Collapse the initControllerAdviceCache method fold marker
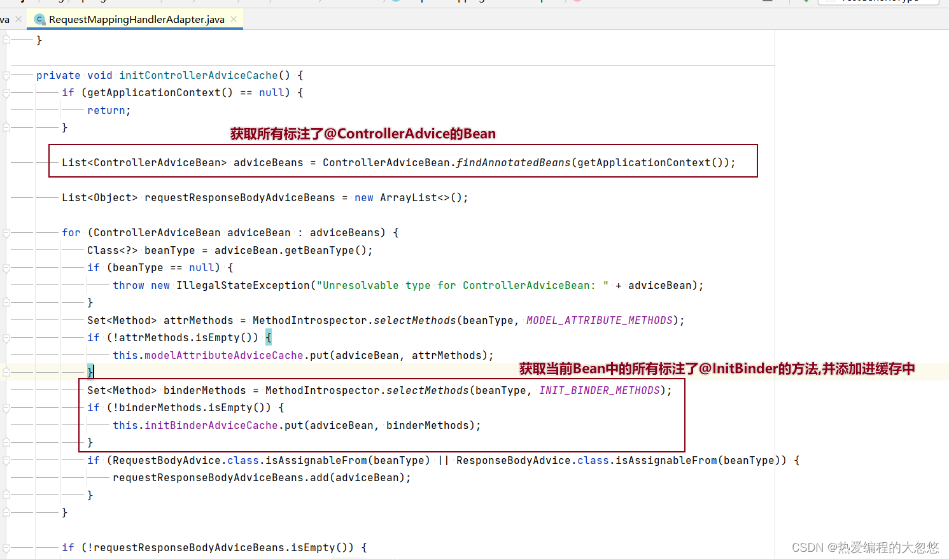Viewport: 949px width, 560px height. (6, 76)
